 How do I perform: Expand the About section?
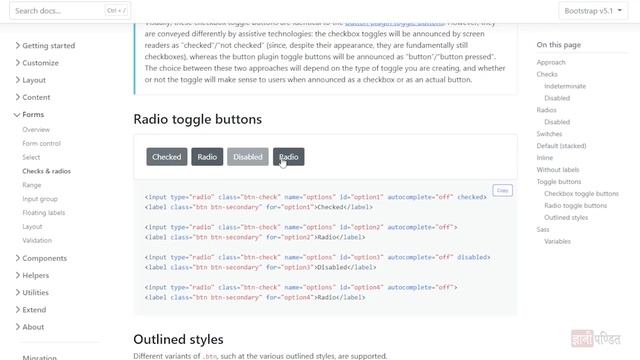29,327
